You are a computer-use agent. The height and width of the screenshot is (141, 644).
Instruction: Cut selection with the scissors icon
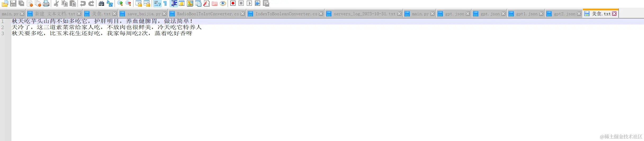click(56, 3)
